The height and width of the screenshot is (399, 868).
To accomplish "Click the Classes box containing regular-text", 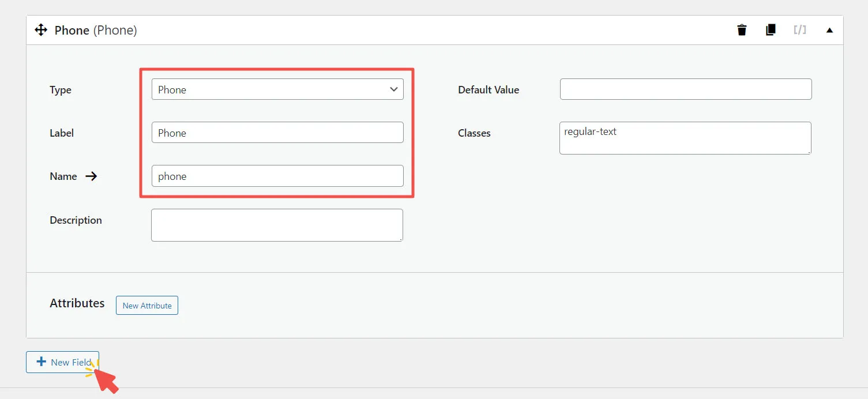I will pyautogui.click(x=685, y=138).
